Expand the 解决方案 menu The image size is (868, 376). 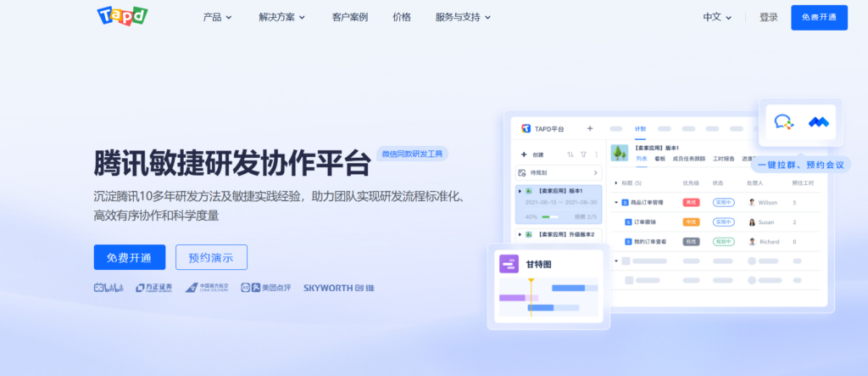click(x=281, y=17)
